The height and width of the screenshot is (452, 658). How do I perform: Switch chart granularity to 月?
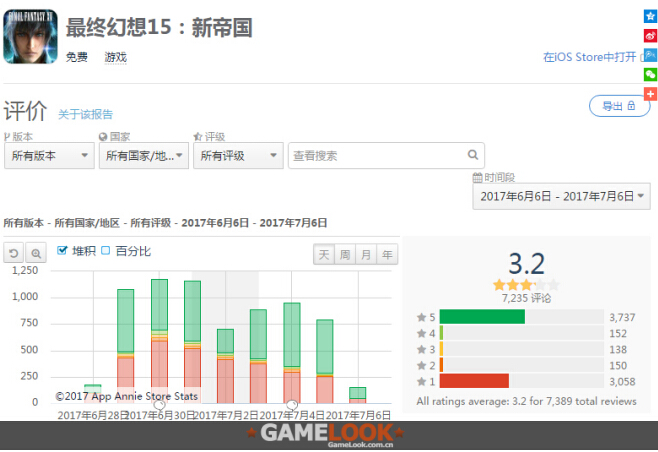click(366, 254)
